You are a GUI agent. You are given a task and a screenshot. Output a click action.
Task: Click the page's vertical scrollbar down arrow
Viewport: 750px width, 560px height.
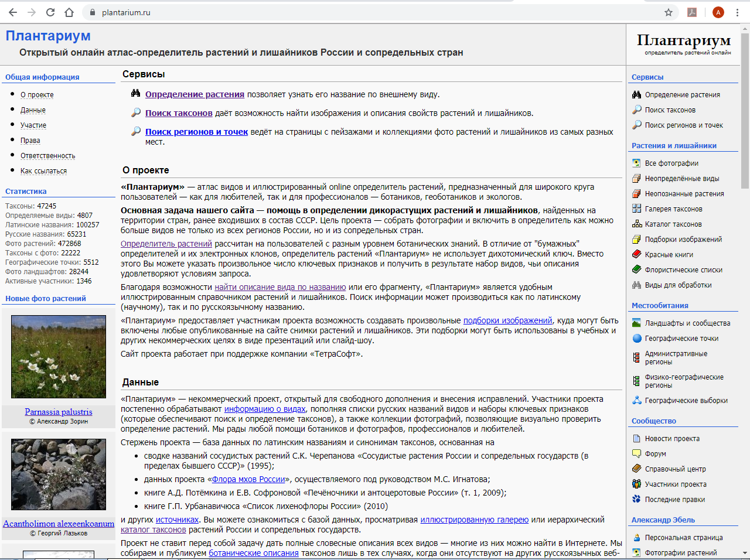coord(745,552)
